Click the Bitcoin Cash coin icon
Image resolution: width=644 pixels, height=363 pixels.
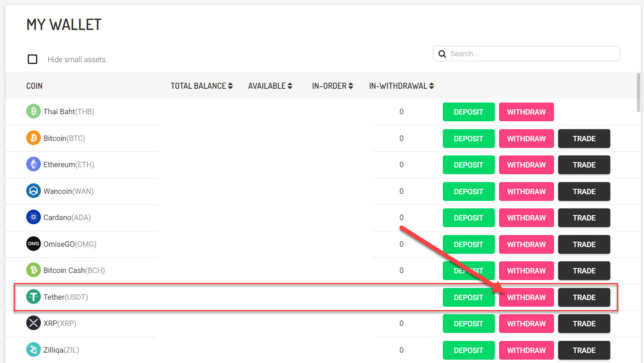(x=33, y=270)
